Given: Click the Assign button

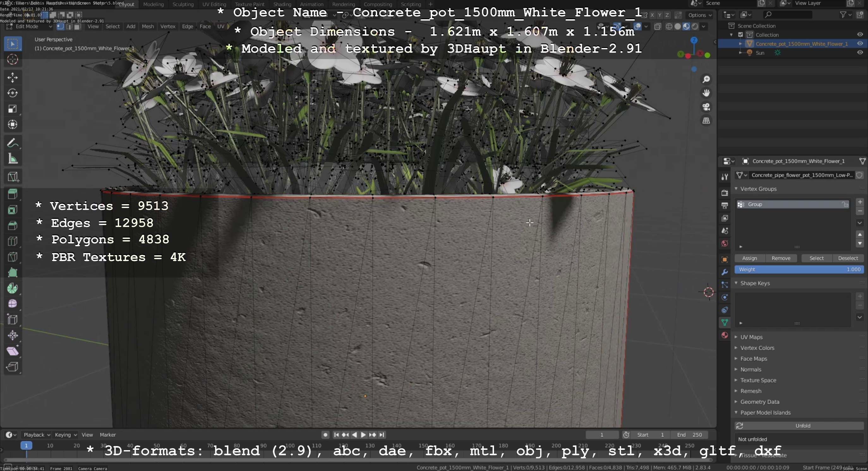Looking at the screenshot, I should (749, 258).
